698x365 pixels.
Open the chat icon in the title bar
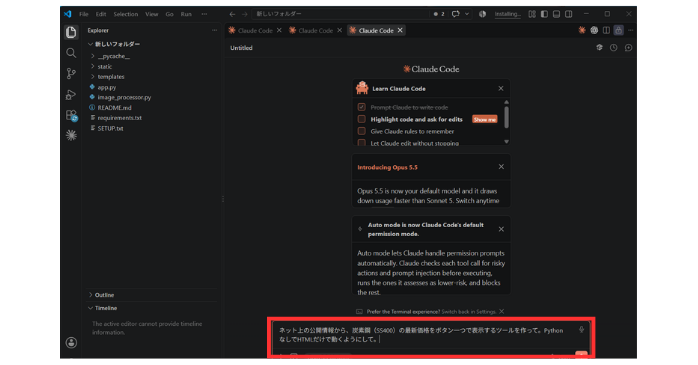coord(455,14)
